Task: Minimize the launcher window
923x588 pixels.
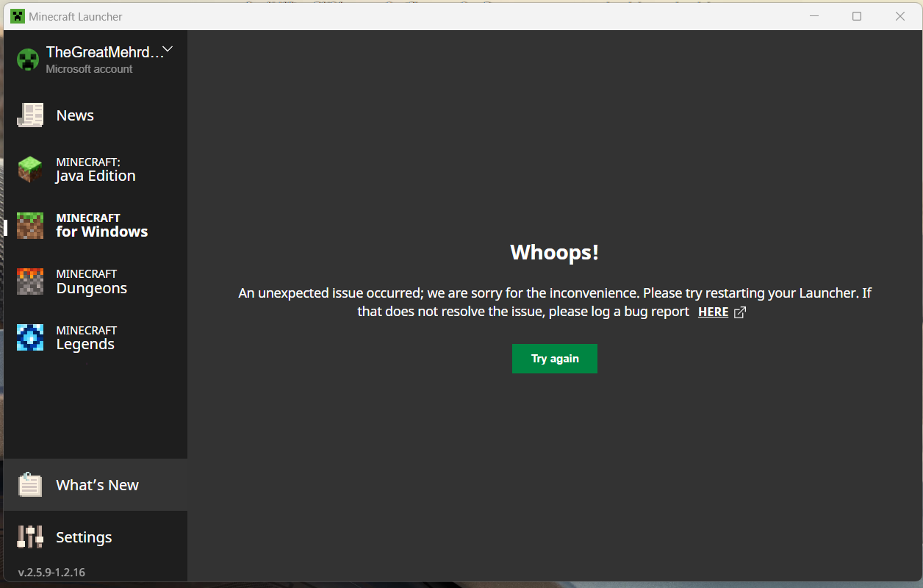Action: pos(814,16)
